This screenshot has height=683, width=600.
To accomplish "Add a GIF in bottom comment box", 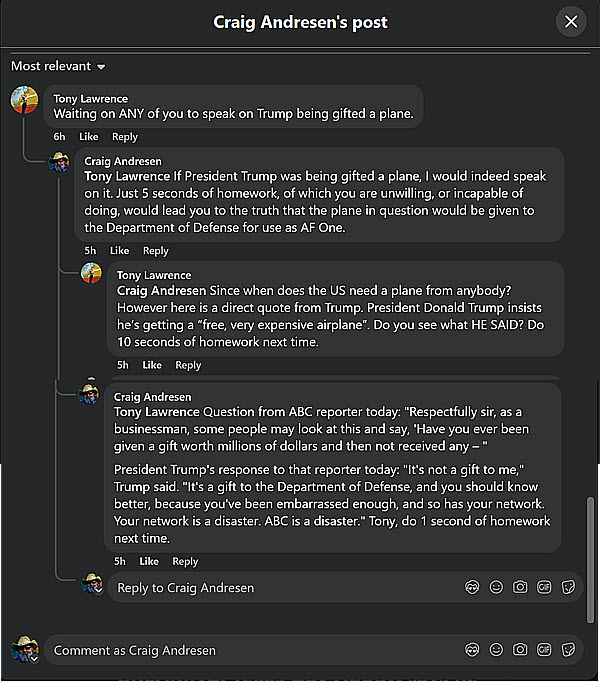I will 544,650.
